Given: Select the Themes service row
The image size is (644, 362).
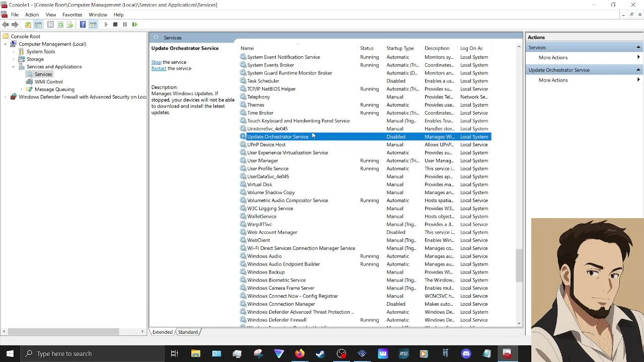Looking at the screenshot, I should 365,105.
